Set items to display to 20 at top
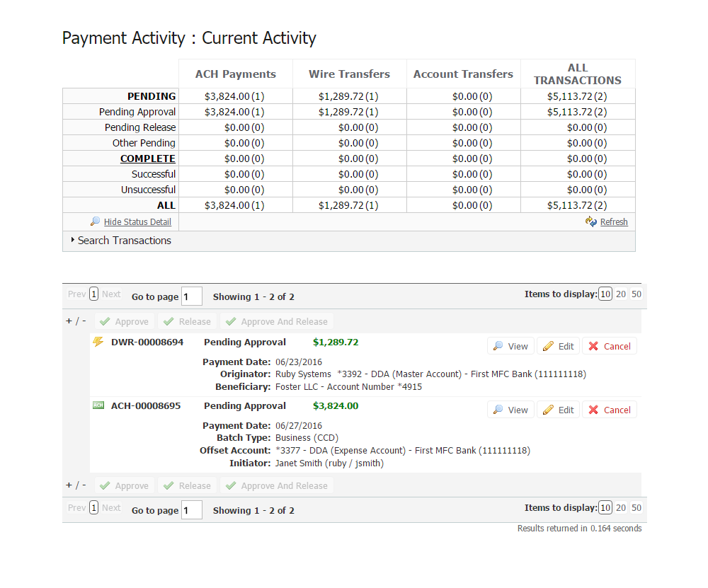This screenshot has height=588, width=708. [x=621, y=294]
